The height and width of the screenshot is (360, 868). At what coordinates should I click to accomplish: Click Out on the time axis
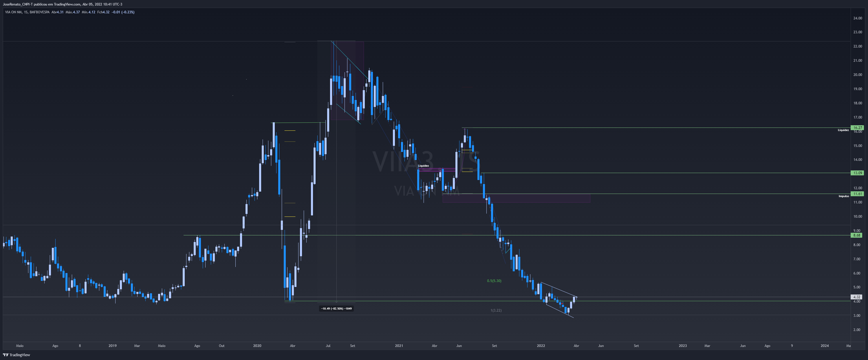coord(221,346)
